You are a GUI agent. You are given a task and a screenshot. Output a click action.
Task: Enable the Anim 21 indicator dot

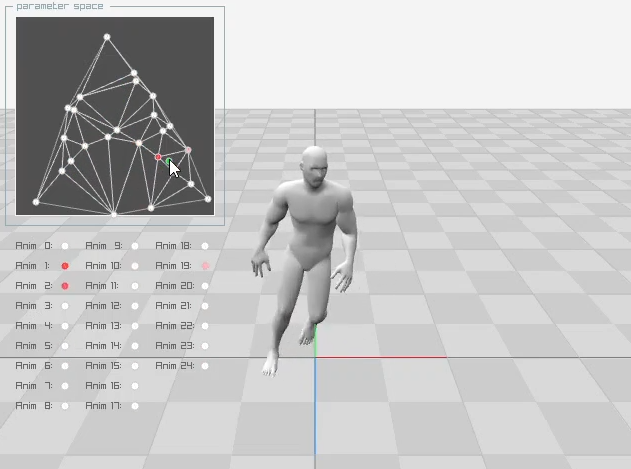coord(205,306)
